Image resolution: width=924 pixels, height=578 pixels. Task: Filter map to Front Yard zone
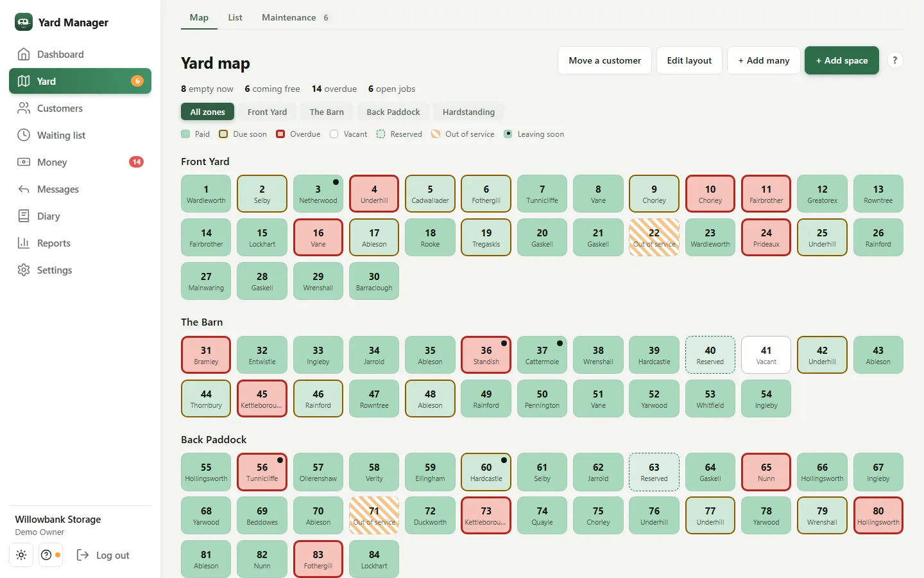[x=267, y=112]
